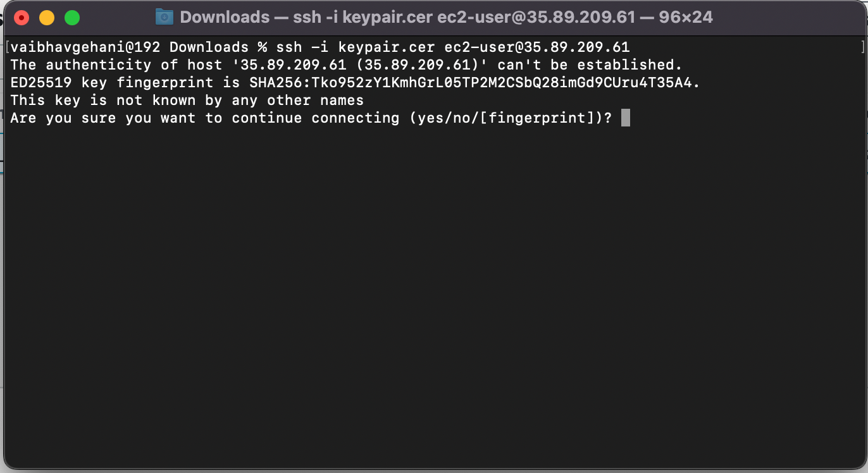Click the blinking block cursor at prompt
This screenshot has height=473, width=868.
(x=625, y=118)
